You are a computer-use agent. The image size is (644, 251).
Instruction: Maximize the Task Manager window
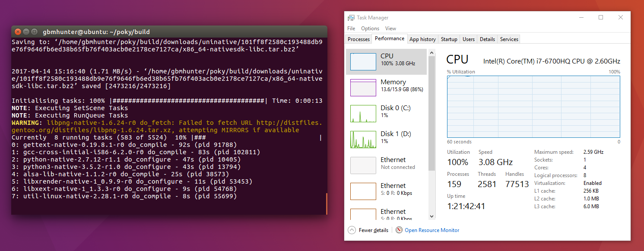click(601, 18)
